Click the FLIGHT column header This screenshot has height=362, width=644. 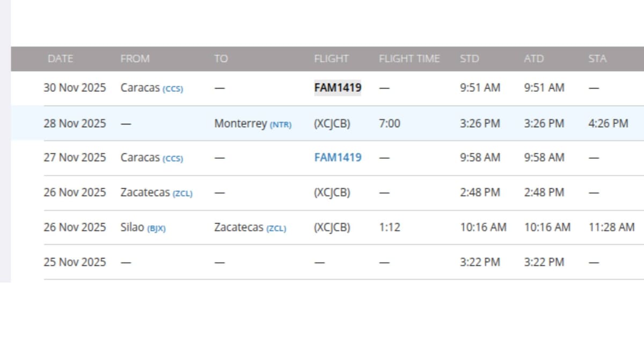tap(331, 59)
